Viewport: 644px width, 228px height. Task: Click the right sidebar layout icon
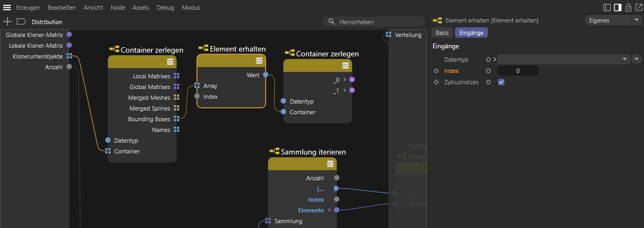click(x=617, y=8)
